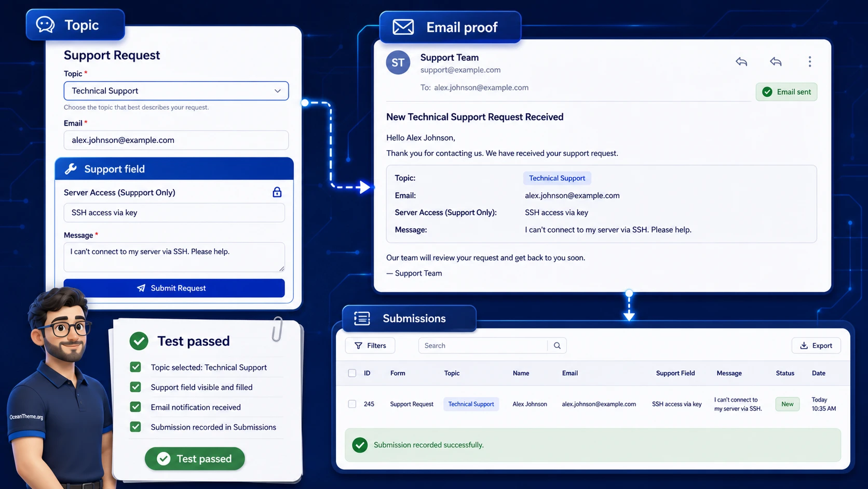This screenshot has width=868, height=489.
Task: Click the Date column header
Action: tap(819, 373)
